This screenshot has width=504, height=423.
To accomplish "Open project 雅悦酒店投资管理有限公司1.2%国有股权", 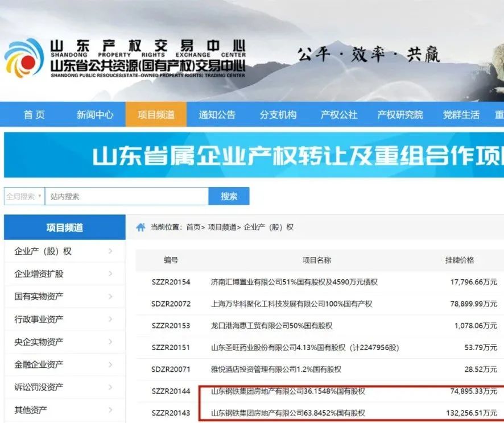I will click(276, 370).
